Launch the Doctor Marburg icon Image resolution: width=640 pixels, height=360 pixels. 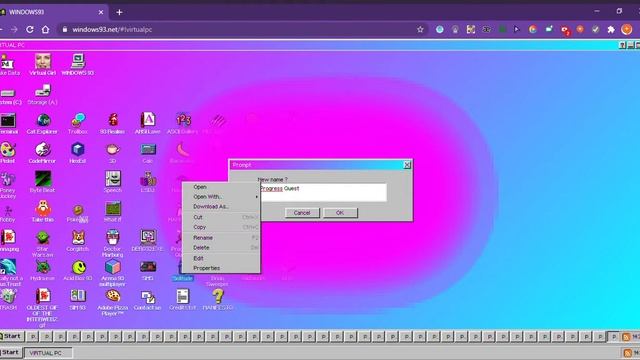pyautogui.click(x=113, y=244)
